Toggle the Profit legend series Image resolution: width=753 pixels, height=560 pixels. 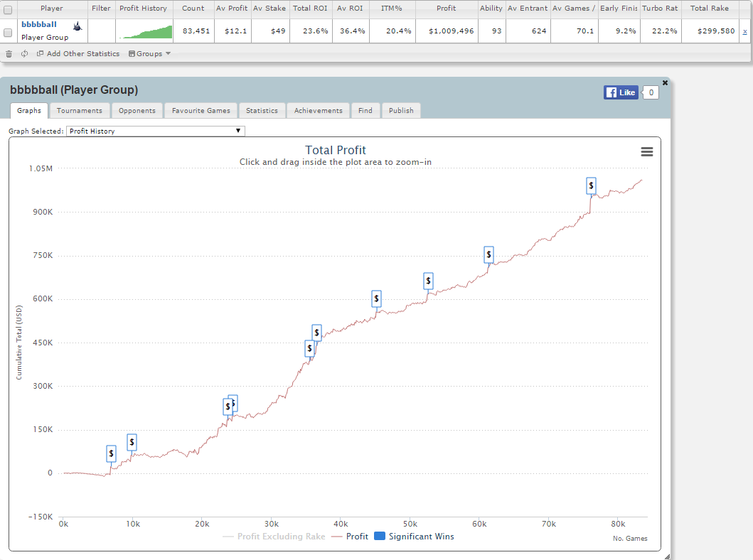pos(350,537)
